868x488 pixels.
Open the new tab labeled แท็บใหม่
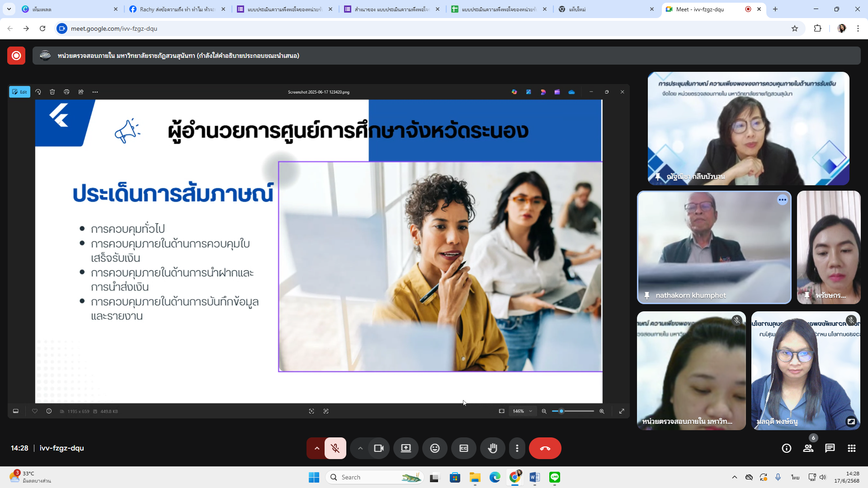(x=604, y=9)
